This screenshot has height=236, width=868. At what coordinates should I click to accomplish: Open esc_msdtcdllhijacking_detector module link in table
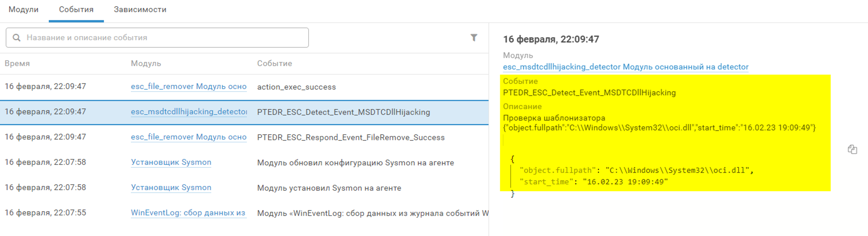(x=189, y=112)
